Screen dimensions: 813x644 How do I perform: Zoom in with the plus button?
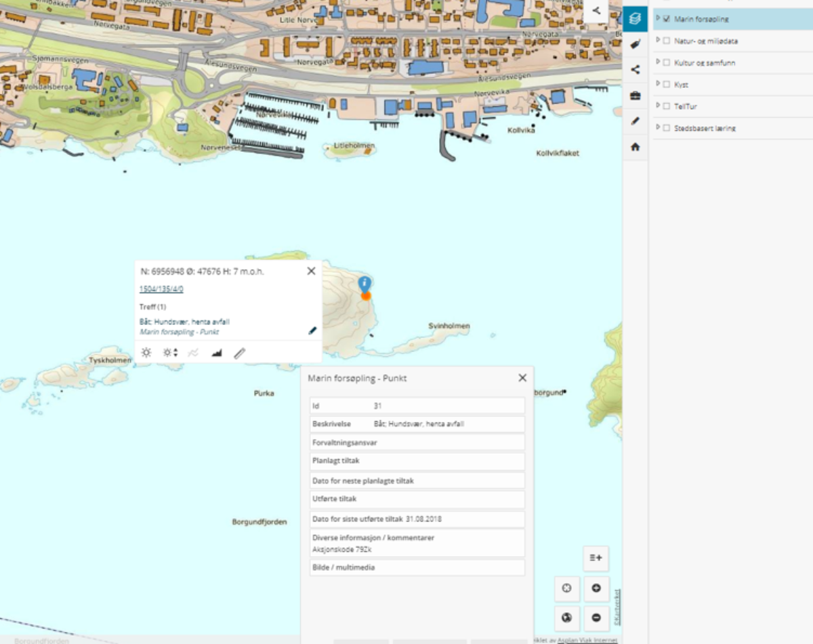point(596,588)
